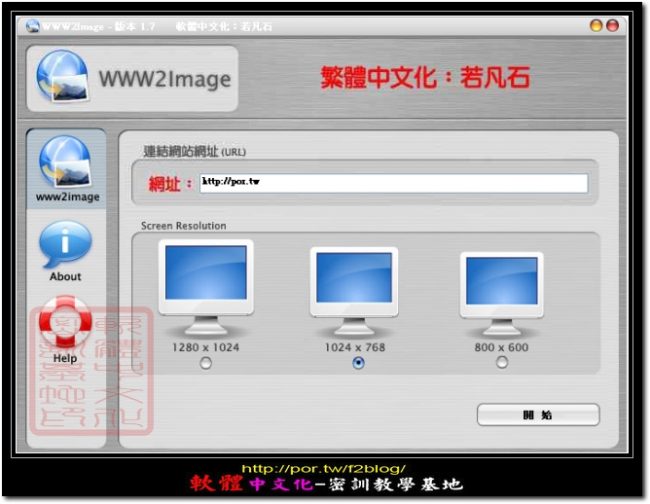The width and height of the screenshot is (650, 504).
Task: Click the 1024 x 768 monitor icon
Action: click(x=354, y=291)
